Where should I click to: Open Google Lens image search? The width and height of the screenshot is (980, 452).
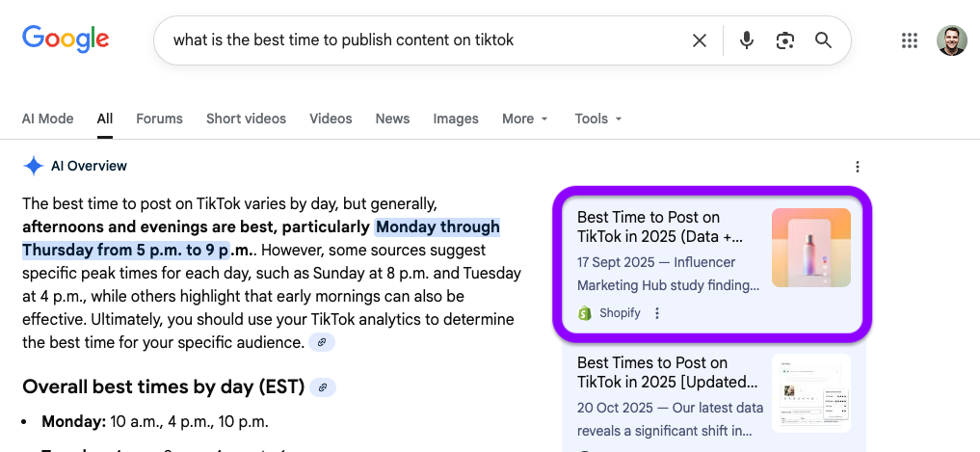pyautogui.click(x=785, y=40)
